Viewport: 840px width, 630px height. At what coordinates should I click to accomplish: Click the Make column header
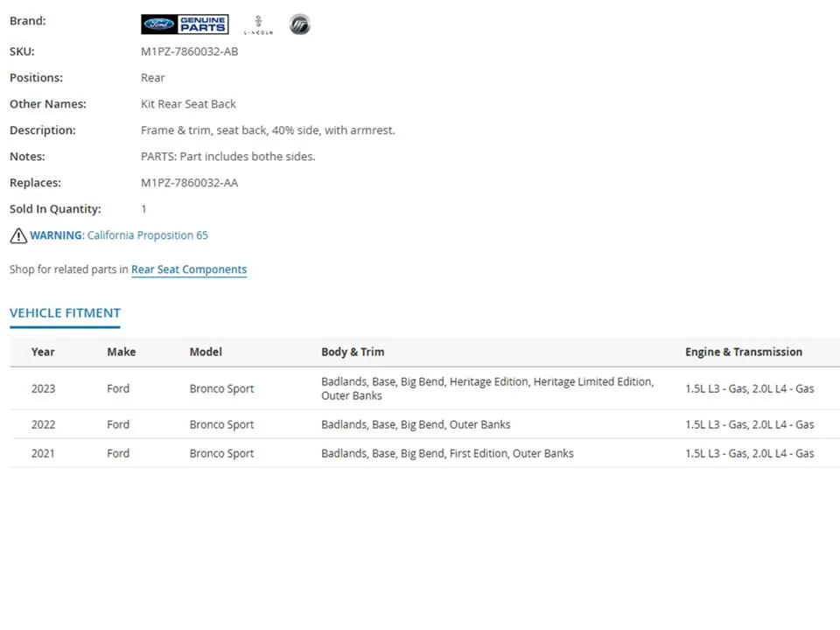[x=122, y=352]
